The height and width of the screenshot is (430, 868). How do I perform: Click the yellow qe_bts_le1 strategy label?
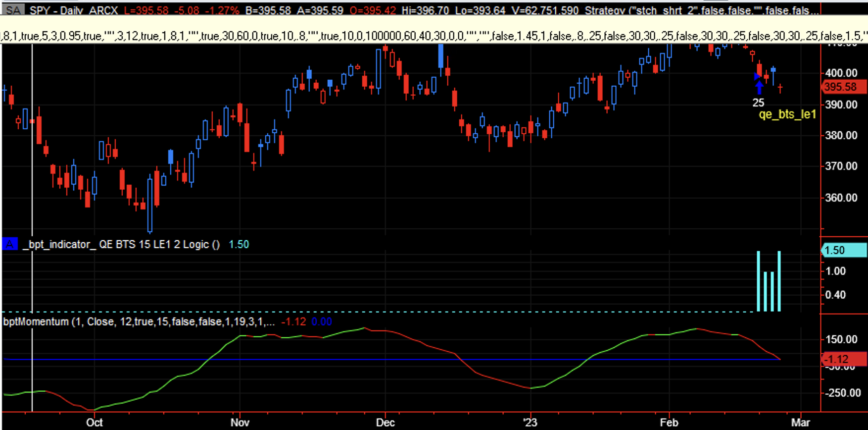(x=787, y=114)
